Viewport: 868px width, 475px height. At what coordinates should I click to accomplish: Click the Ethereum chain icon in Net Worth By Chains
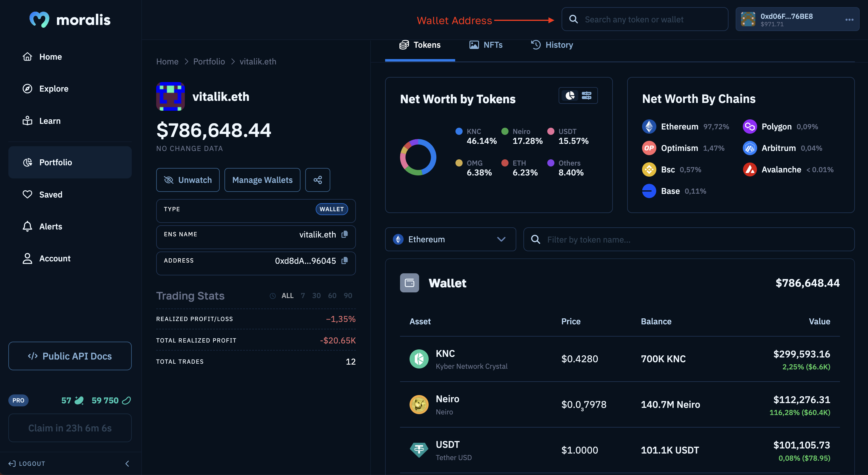point(649,127)
